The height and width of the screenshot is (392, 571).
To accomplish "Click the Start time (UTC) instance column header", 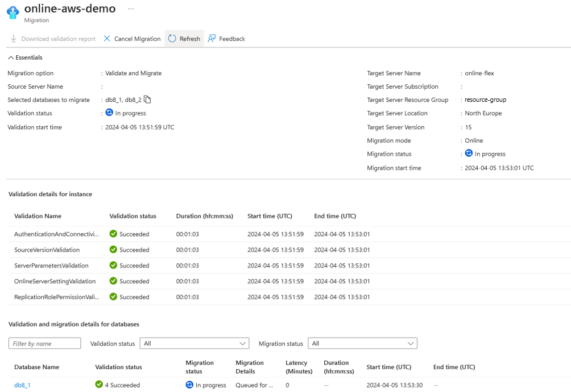I will point(270,216).
